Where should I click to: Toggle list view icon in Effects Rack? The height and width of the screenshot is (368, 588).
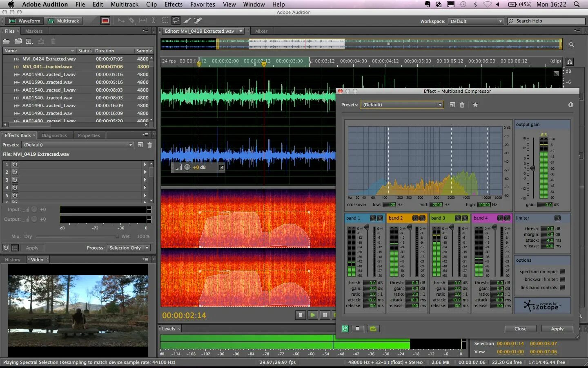(15, 248)
